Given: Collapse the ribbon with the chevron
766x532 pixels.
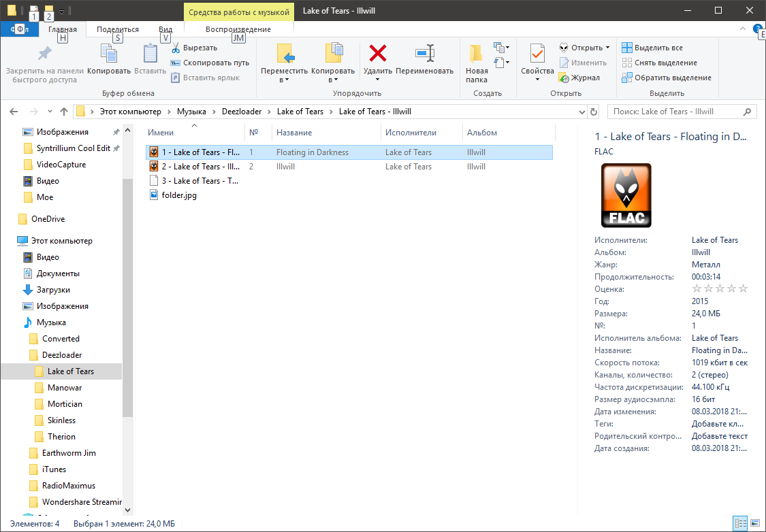Looking at the screenshot, I should (x=743, y=29).
